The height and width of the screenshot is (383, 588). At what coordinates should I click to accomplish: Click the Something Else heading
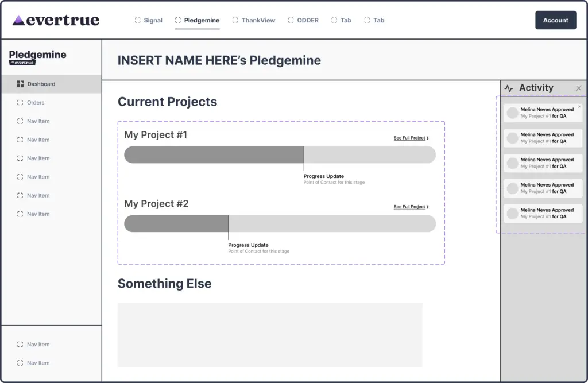(x=165, y=283)
